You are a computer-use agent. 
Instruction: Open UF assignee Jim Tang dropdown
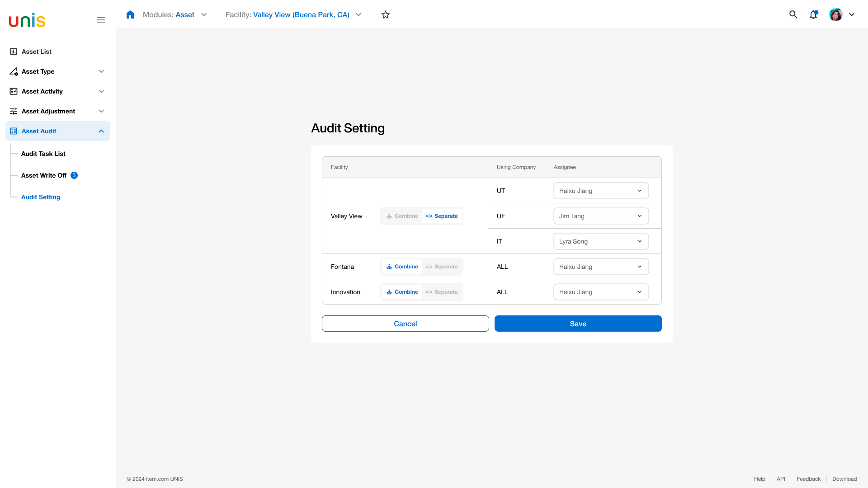pos(601,216)
